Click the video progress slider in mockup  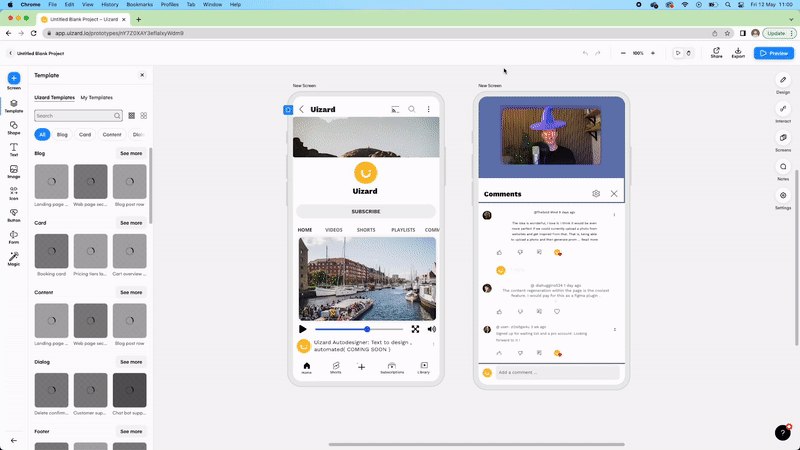pos(360,328)
